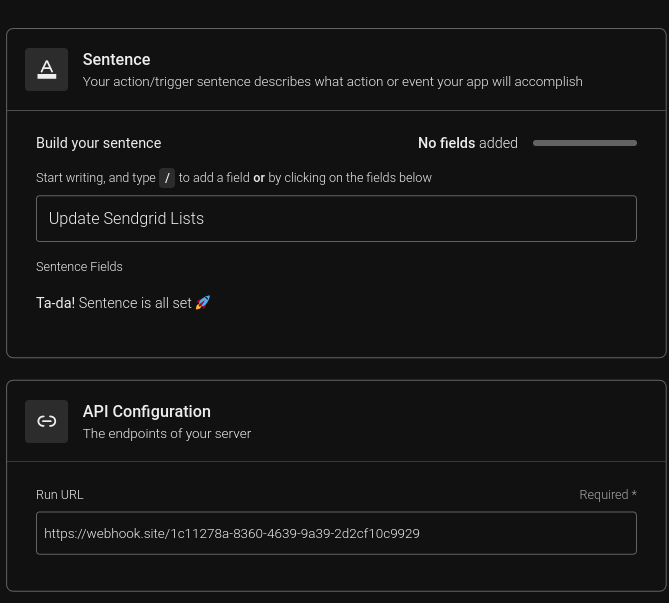Click the webhook.site URL text

232,533
